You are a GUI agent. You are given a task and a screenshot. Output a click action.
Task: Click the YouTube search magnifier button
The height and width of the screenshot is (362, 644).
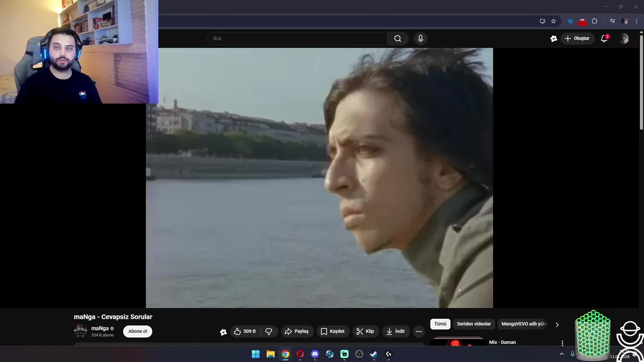pos(397,38)
